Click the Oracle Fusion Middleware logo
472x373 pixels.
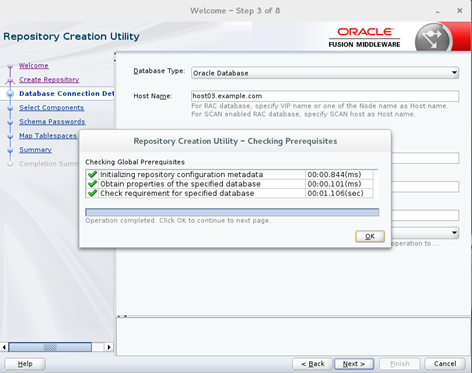point(364,37)
